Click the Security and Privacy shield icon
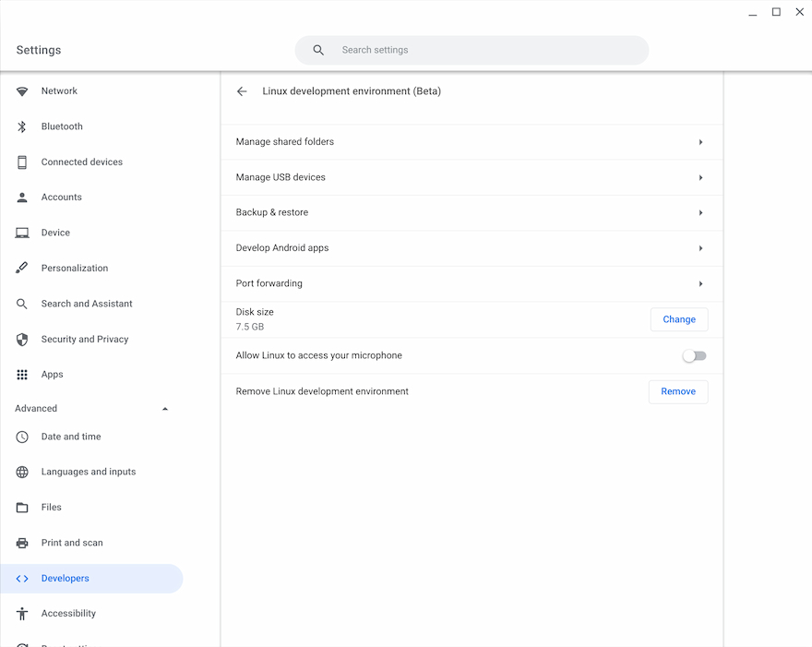This screenshot has width=812, height=647. 22,340
